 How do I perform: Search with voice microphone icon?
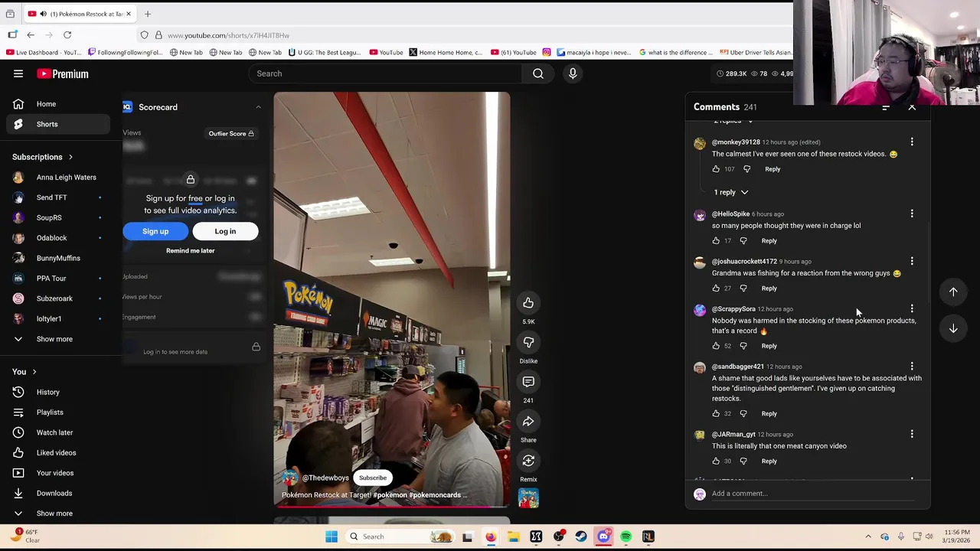[573, 73]
